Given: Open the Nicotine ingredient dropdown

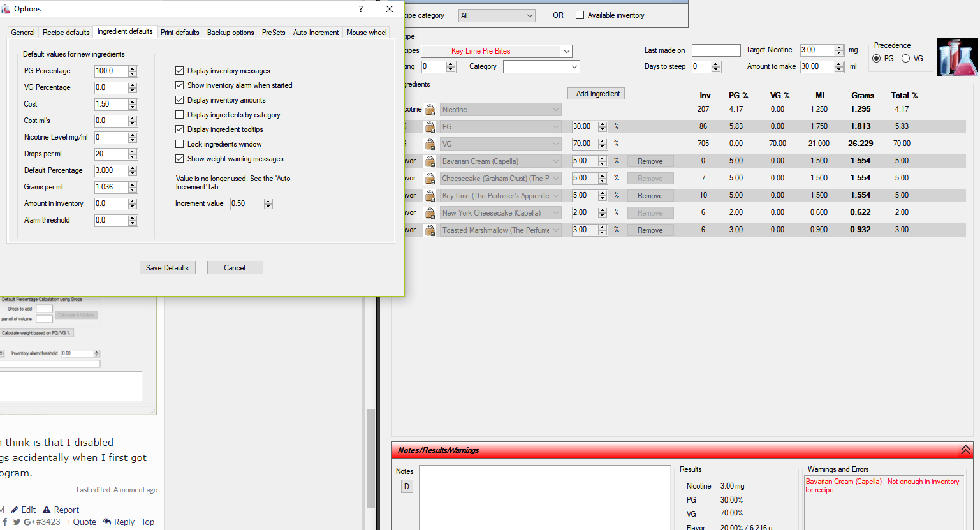Looking at the screenshot, I should tap(501, 110).
